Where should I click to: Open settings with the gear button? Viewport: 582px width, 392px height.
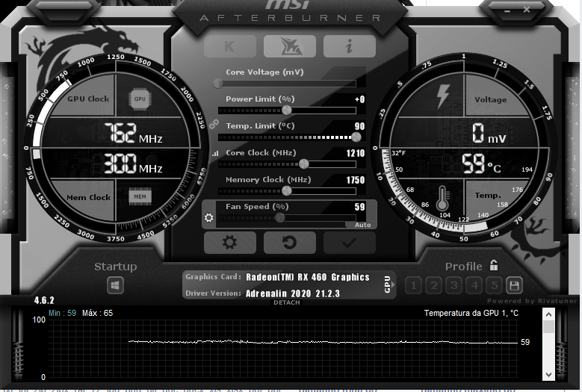tap(230, 243)
